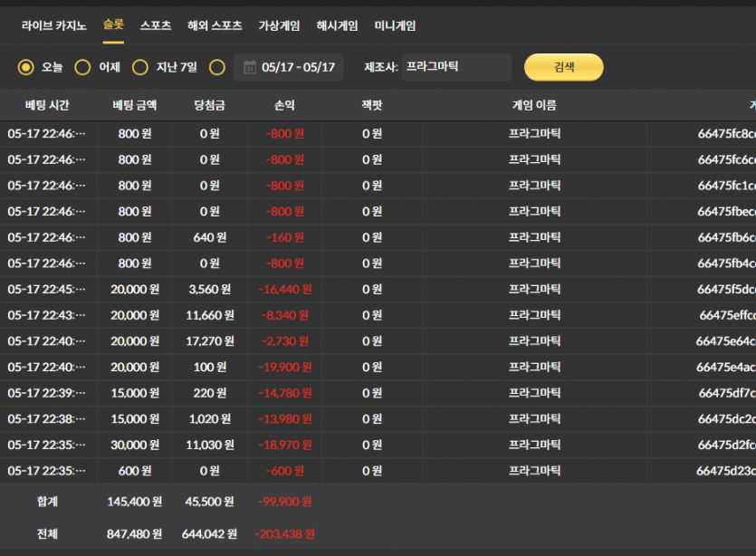756x556 pixels.
Task: Click the 145,400 원 subtotal bet amount
Action: 135,502
